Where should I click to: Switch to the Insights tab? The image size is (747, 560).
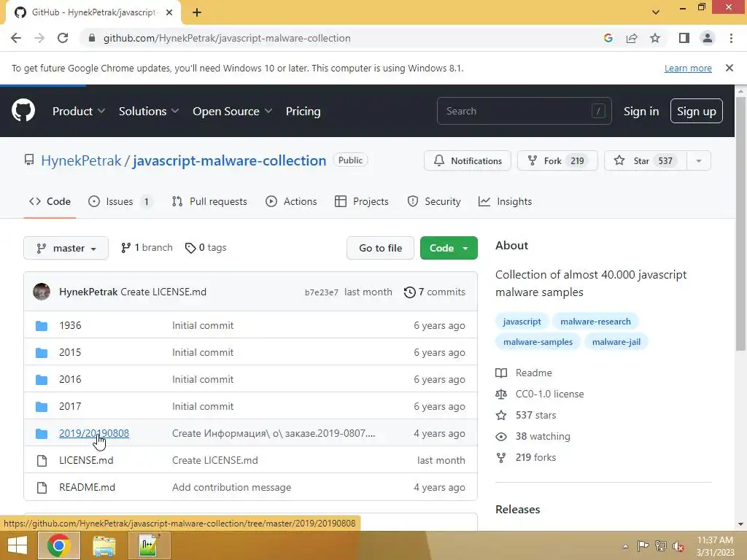point(505,201)
